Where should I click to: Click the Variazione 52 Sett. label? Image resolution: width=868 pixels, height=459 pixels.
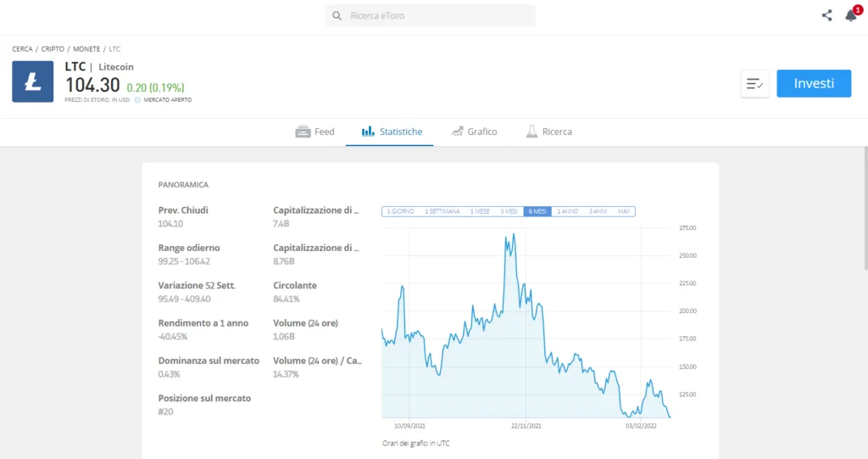(197, 285)
